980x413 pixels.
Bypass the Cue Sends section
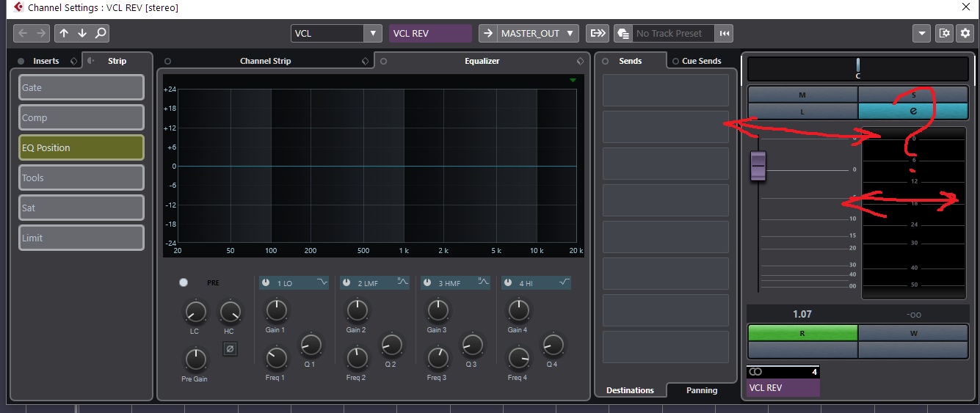tap(675, 61)
